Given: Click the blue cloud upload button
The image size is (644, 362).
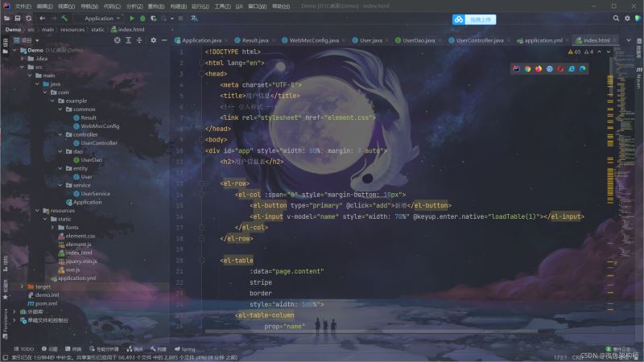Looking at the screenshot, I should 474,19.
